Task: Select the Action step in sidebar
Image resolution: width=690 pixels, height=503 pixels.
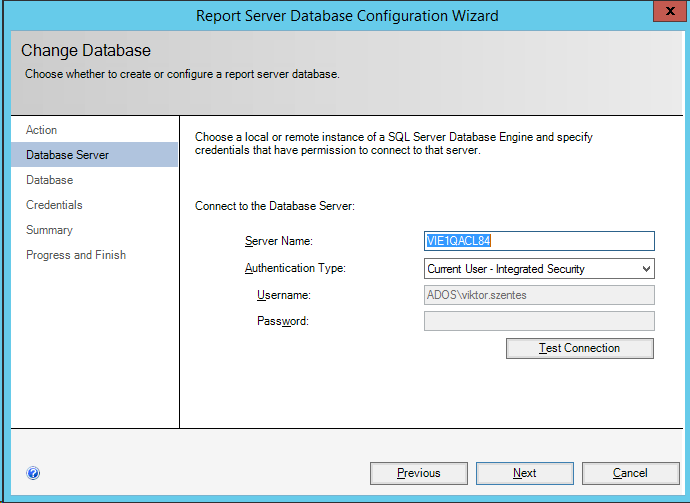Action: [42, 130]
